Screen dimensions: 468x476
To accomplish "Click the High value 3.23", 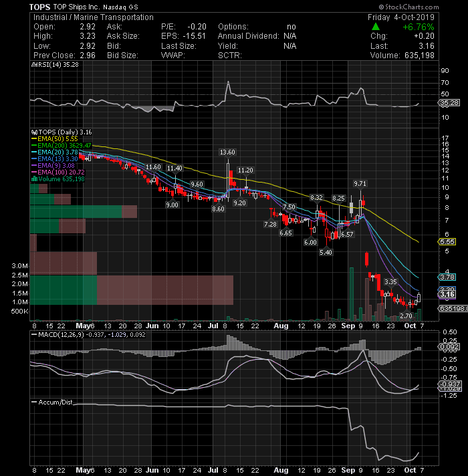I will [x=88, y=36].
